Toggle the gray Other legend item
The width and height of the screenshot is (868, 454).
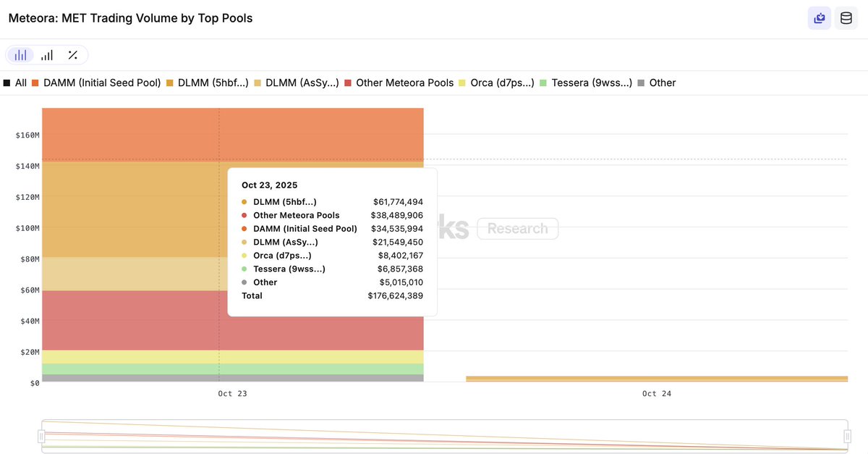[x=656, y=83]
